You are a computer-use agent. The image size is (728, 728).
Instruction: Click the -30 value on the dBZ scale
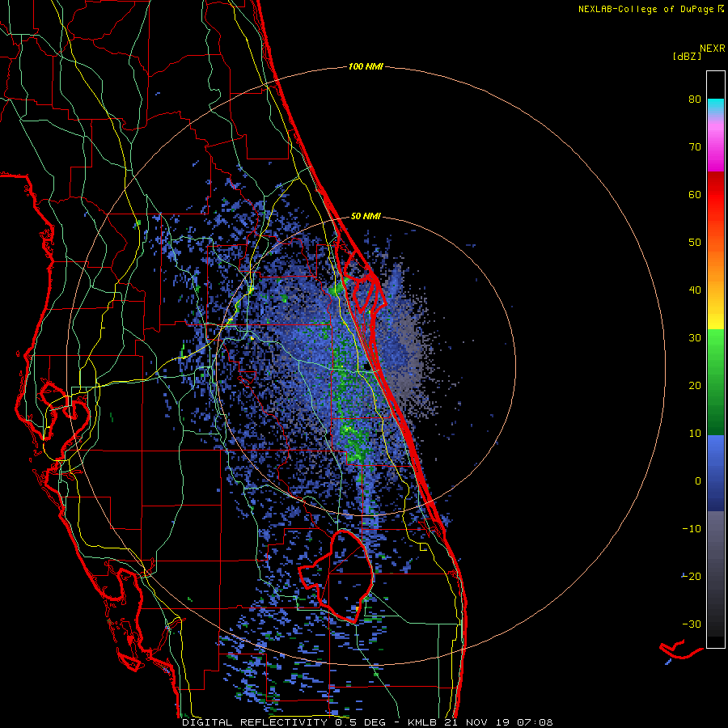pyautogui.click(x=692, y=624)
